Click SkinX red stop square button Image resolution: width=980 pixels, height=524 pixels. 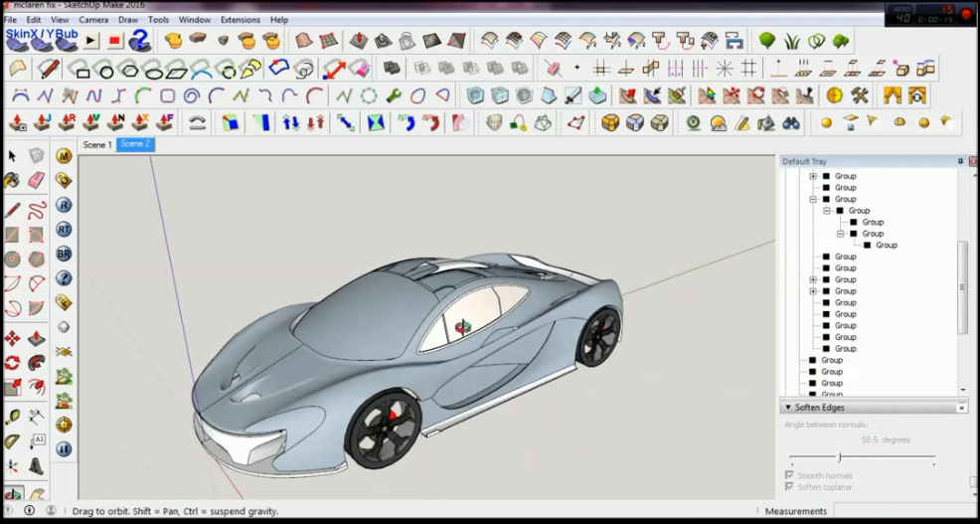click(114, 42)
